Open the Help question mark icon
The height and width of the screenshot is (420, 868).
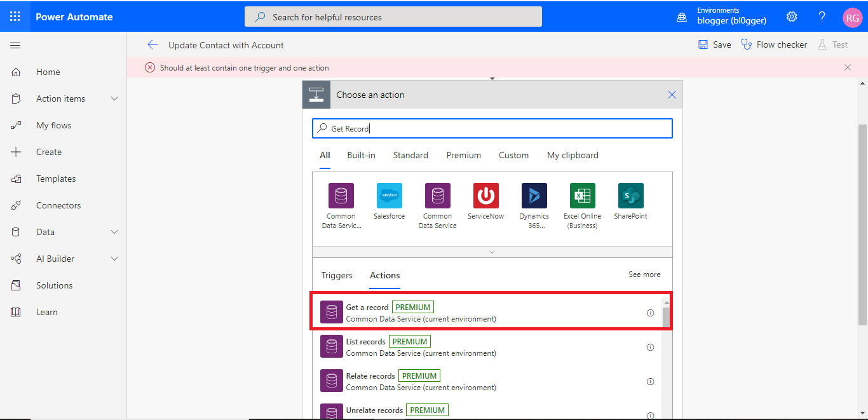pos(822,17)
